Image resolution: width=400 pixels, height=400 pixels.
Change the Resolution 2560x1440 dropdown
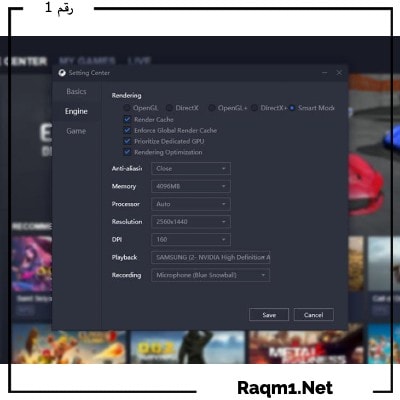(191, 222)
